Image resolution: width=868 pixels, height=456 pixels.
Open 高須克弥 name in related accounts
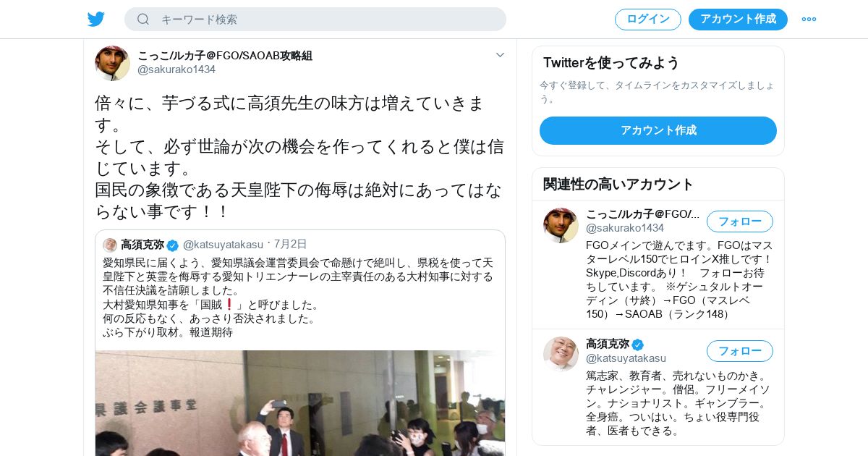pos(608,344)
